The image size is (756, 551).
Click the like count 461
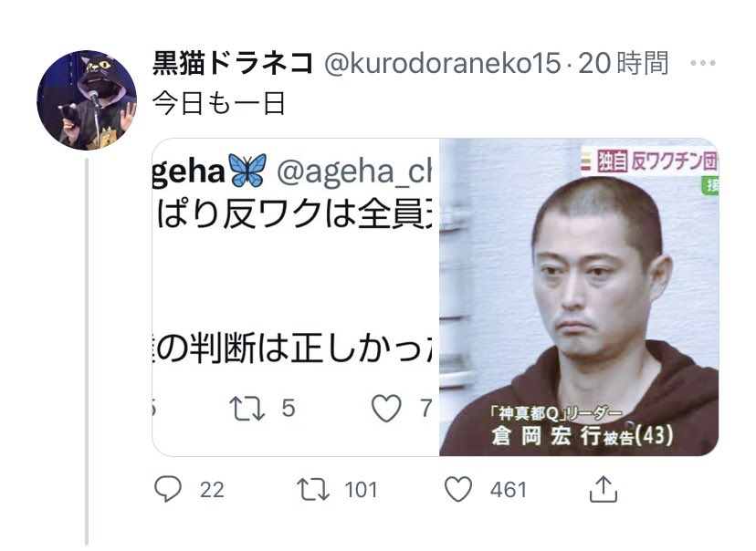(x=509, y=490)
